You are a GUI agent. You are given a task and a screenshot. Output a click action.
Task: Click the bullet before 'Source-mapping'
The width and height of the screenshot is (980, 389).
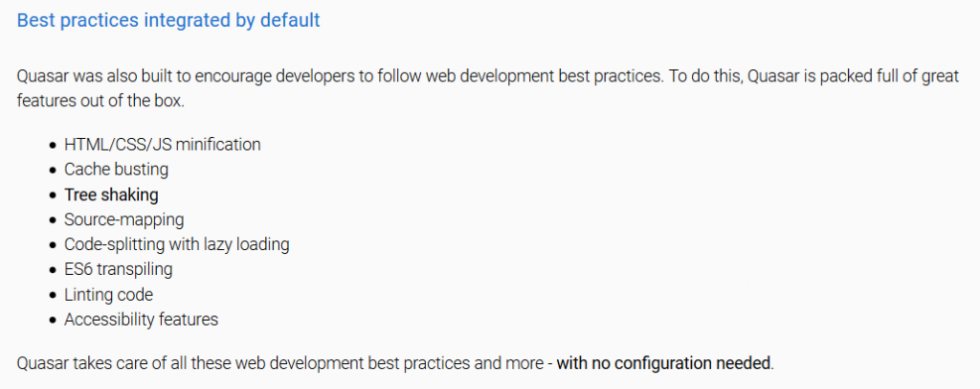pyautogui.click(x=53, y=220)
